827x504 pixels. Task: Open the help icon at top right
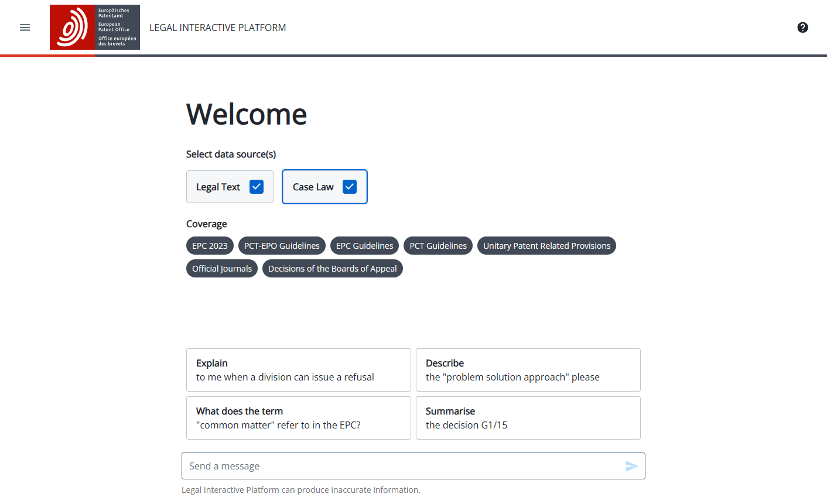(x=802, y=27)
